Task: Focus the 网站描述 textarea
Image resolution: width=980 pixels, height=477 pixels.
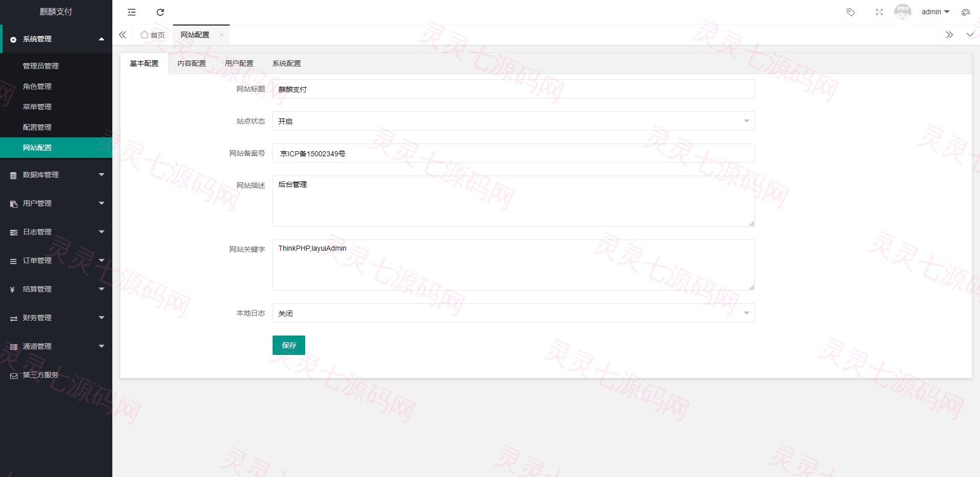Action: (513, 201)
